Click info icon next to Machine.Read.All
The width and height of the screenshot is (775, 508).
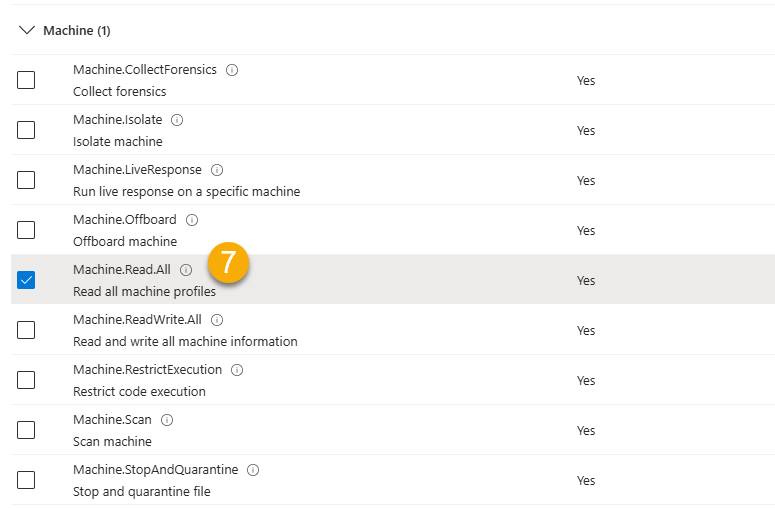186,270
